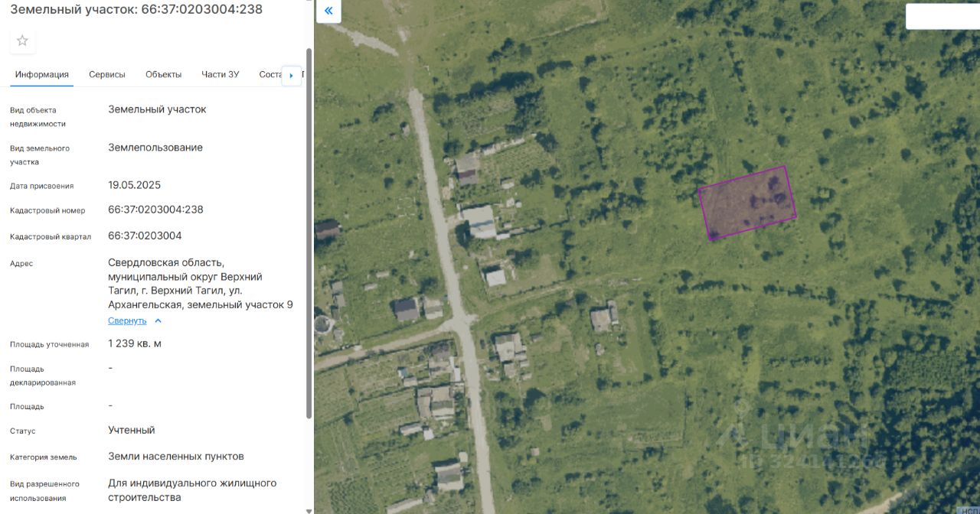Select the date 19.05.2025

click(134, 185)
